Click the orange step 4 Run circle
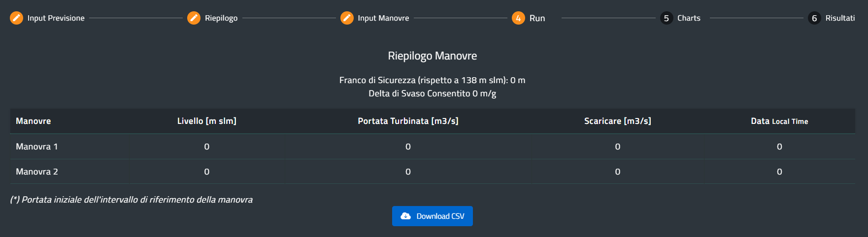Image resolution: width=868 pixels, height=237 pixels. coord(518,18)
